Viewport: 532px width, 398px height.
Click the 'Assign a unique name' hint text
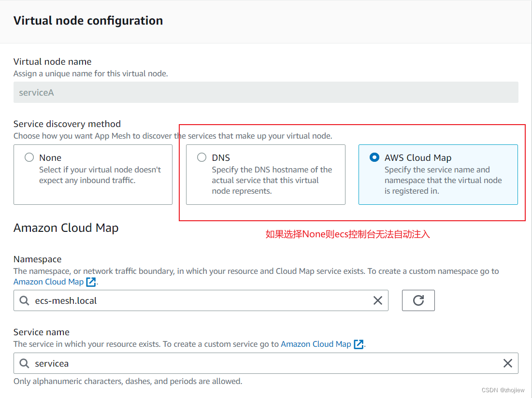90,73
